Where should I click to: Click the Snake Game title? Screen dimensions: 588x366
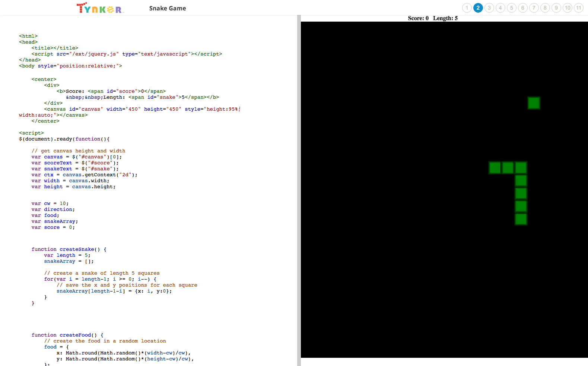167,8
